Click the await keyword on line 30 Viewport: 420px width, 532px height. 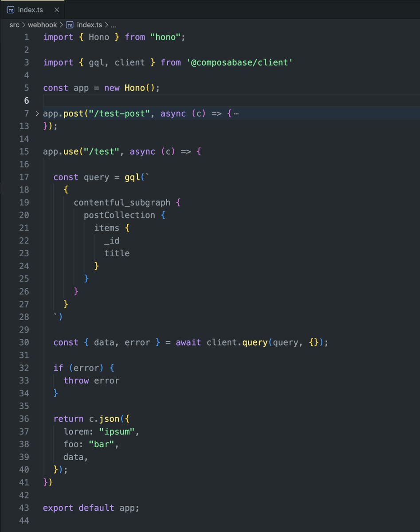(188, 342)
